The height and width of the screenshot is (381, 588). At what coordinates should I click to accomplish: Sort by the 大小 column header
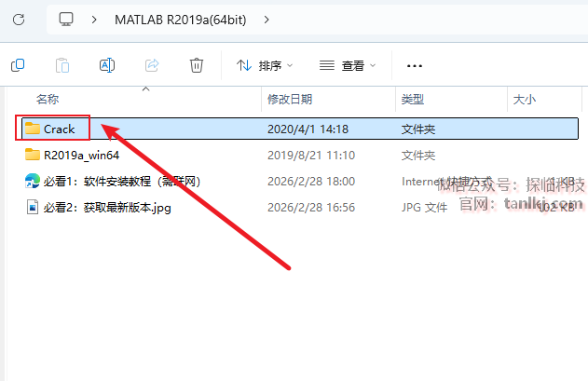(x=525, y=100)
